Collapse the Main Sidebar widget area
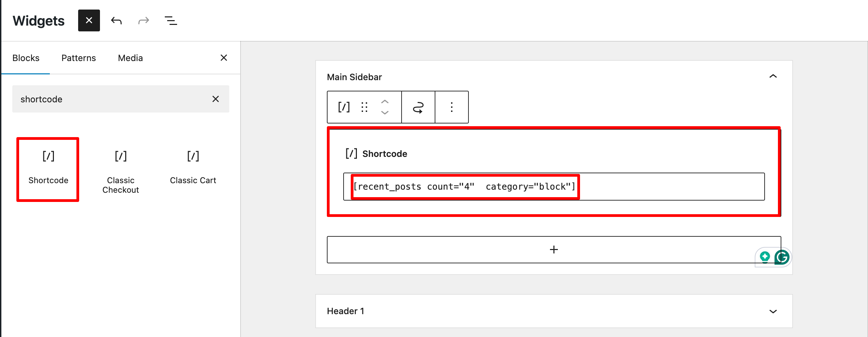868x337 pixels. [773, 76]
